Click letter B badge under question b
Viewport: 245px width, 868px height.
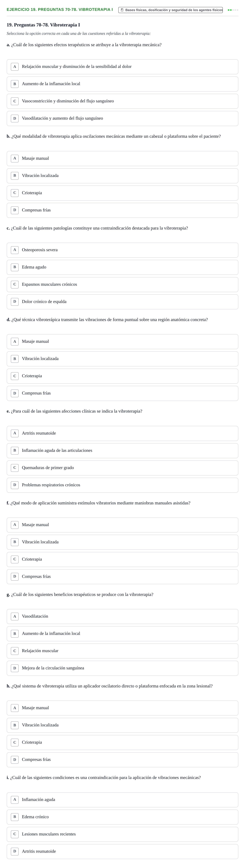pyautogui.click(x=14, y=176)
